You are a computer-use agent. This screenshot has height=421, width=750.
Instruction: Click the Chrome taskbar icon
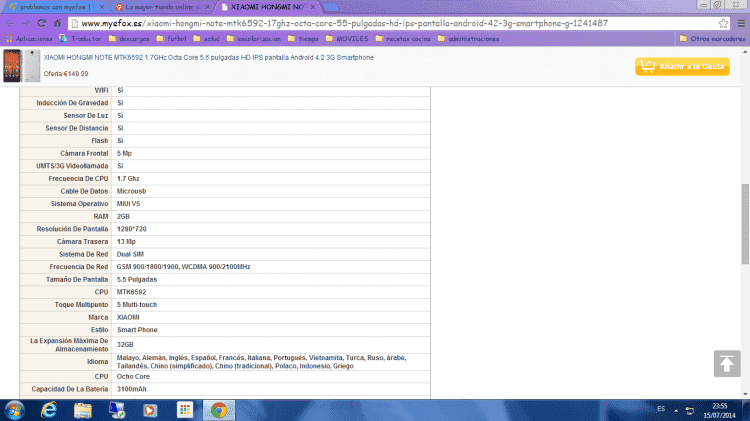(x=219, y=410)
